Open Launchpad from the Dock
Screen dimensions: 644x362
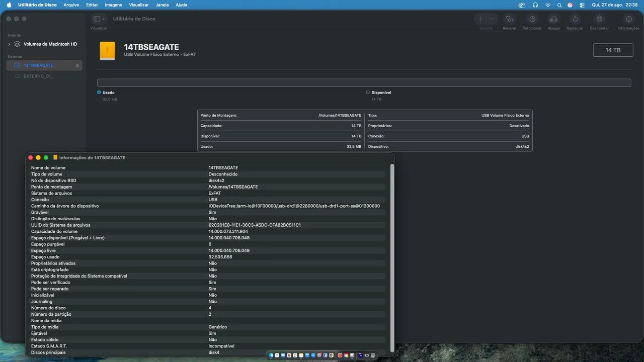[x=277, y=355]
